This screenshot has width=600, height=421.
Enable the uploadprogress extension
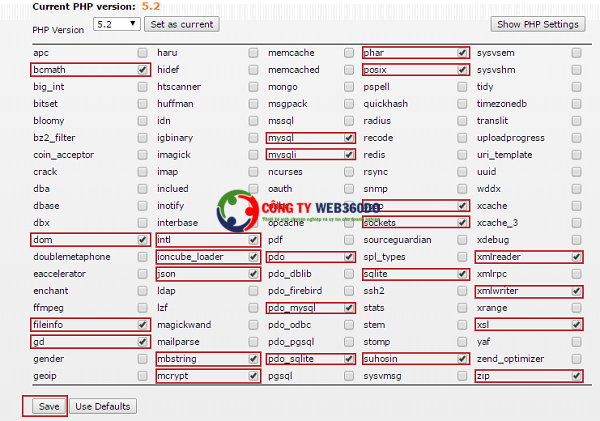tap(576, 138)
